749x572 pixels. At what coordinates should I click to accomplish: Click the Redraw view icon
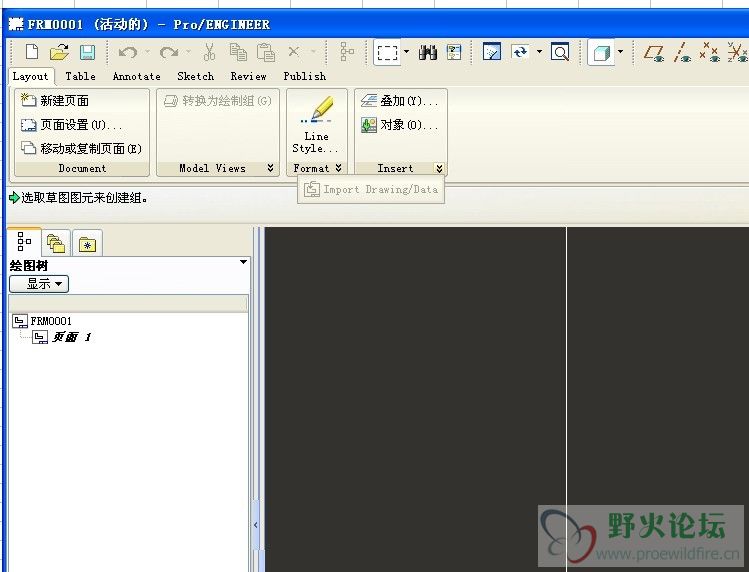coord(492,52)
